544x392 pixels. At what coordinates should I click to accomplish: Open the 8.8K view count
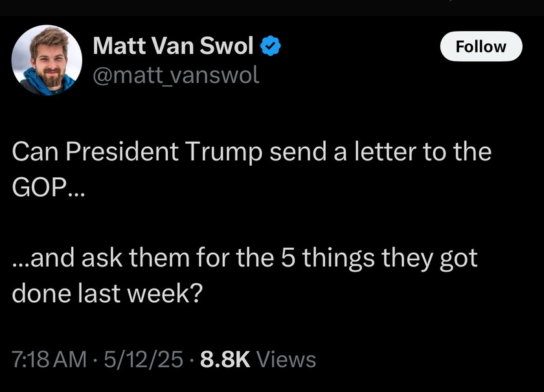(225, 359)
